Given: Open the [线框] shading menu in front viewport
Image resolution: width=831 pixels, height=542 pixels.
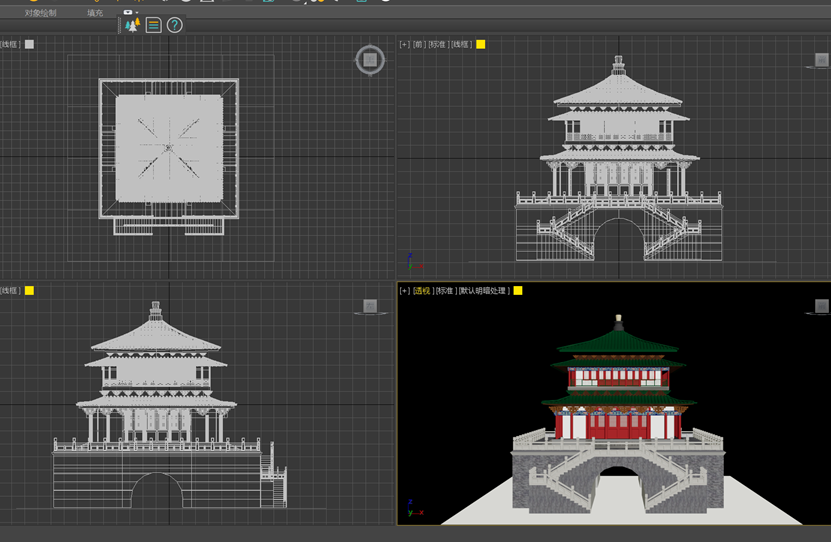Looking at the screenshot, I should click(461, 45).
